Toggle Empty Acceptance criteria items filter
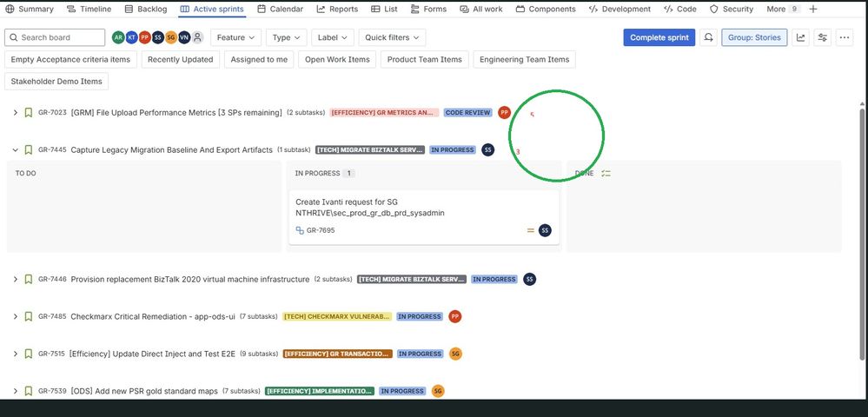Screen dimensions: 868x417 [70, 59]
